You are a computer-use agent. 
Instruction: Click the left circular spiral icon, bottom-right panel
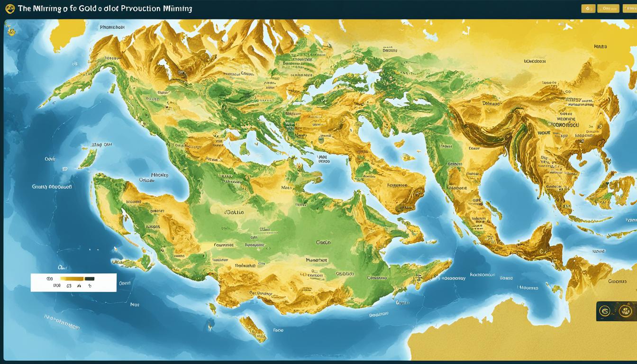tap(605, 311)
